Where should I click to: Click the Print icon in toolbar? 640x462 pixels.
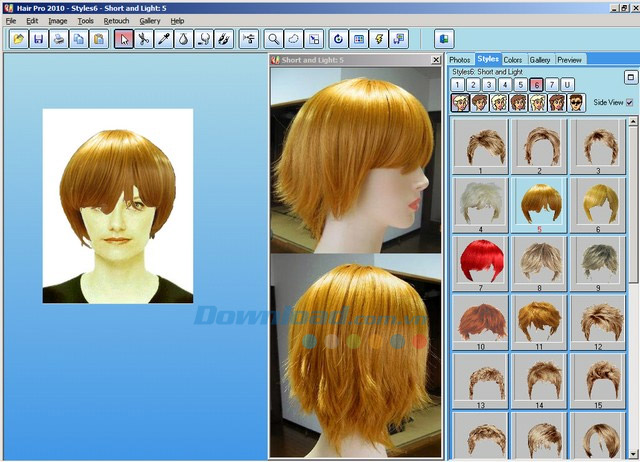pos(58,39)
